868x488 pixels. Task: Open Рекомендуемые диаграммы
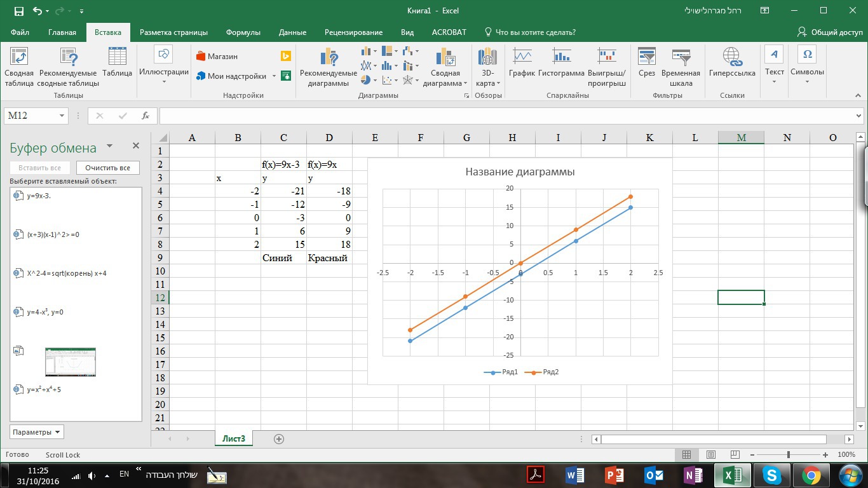tap(329, 67)
